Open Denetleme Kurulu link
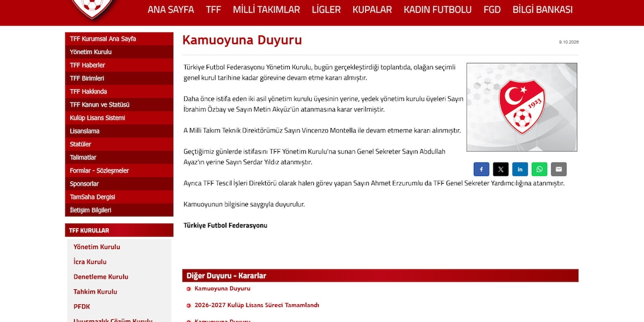This screenshot has height=322, width=644. click(101, 276)
